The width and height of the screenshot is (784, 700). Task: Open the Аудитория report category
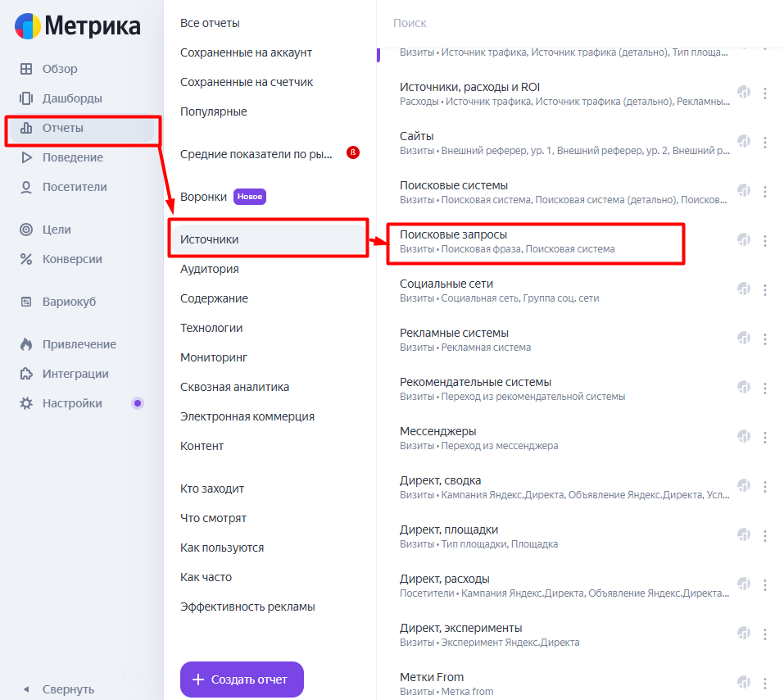tap(209, 269)
